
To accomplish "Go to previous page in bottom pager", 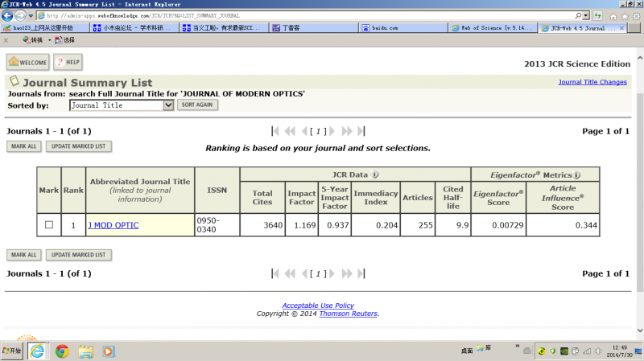I will tap(304, 273).
